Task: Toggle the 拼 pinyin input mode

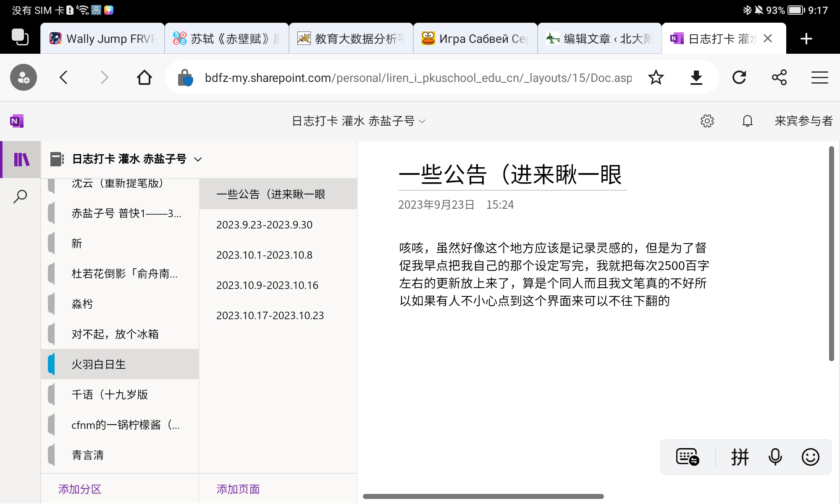Action: pos(740,457)
